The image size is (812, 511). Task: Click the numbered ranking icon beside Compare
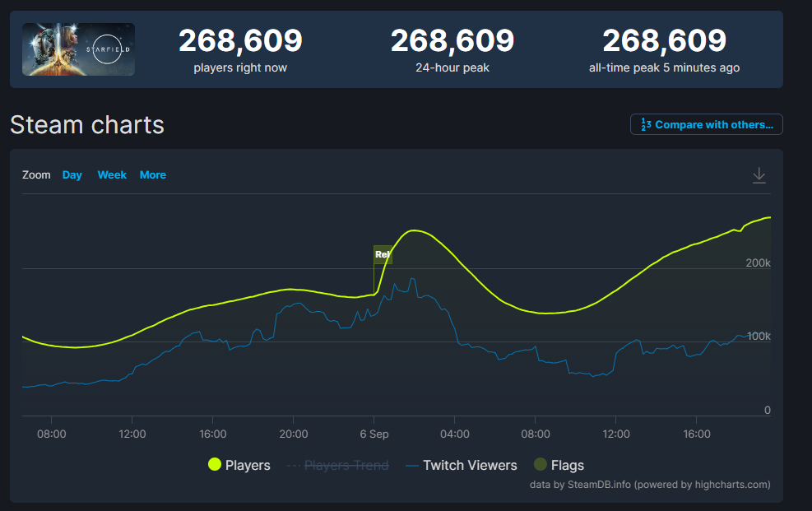[x=645, y=125]
